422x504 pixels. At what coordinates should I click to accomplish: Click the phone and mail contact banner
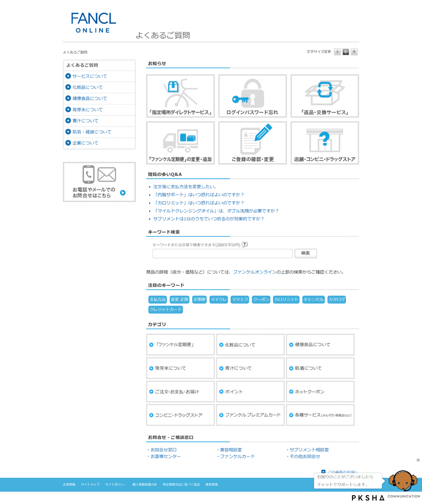[x=99, y=182]
